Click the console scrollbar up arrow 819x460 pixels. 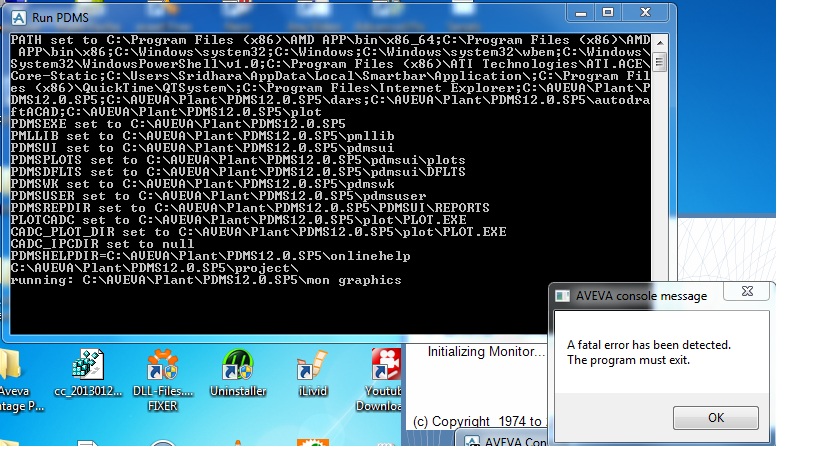tap(660, 42)
